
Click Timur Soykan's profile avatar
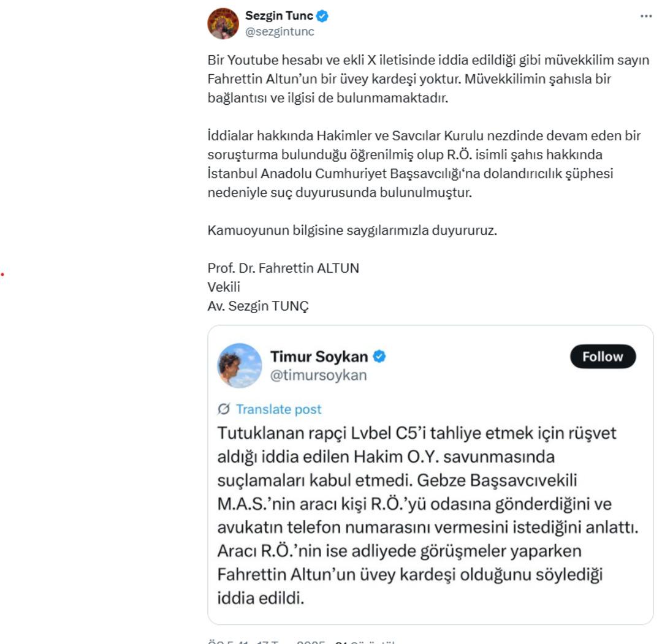[x=240, y=365]
